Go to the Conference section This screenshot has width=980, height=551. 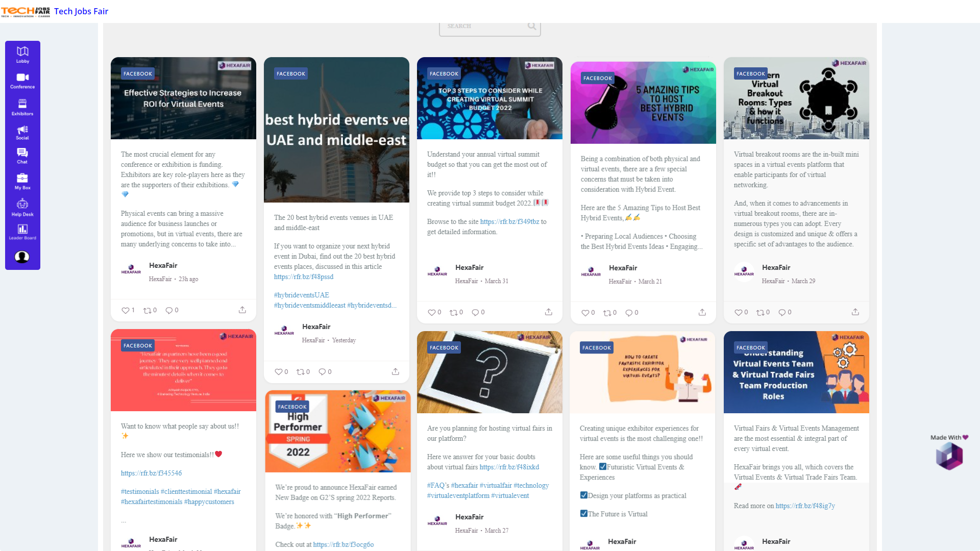(x=22, y=81)
